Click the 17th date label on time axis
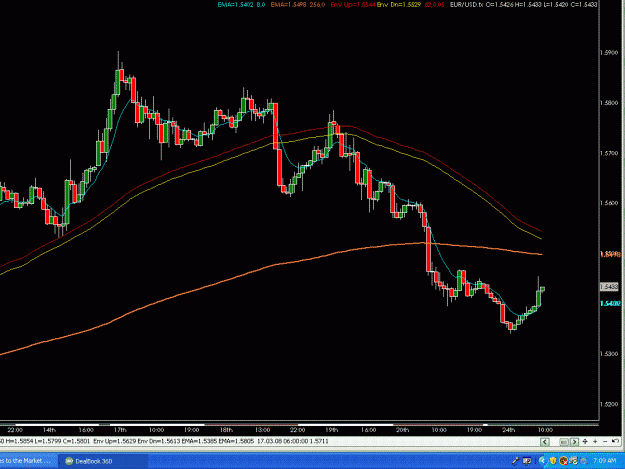This screenshot has height=469, width=625. (120, 430)
